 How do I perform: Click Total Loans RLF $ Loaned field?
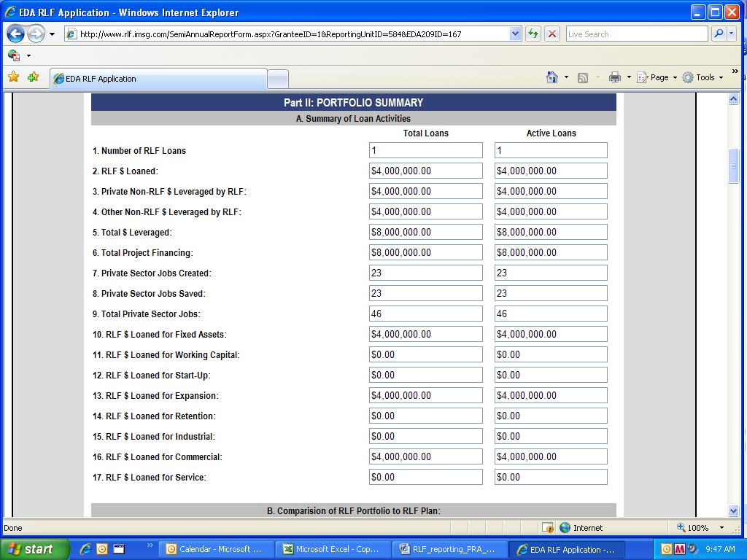(x=425, y=171)
